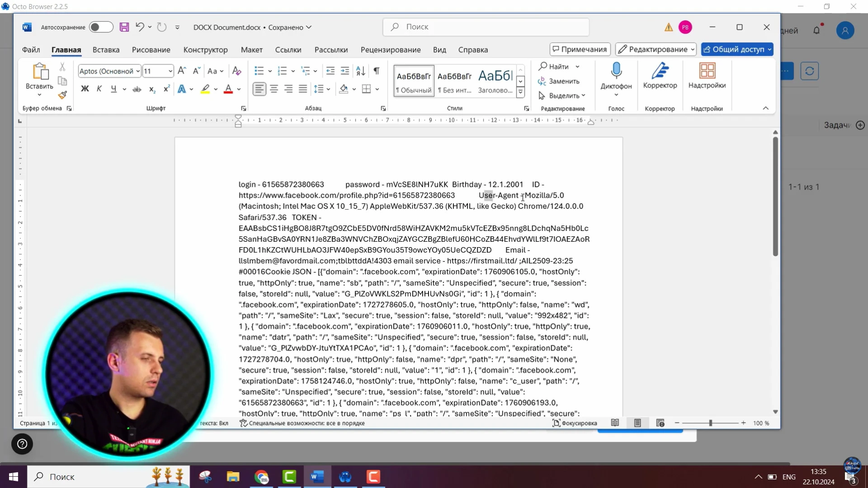Show paragraph marks with the pilcrow icon
Image resolution: width=868 pixels, height=488 pixels.
click(377, 71)
